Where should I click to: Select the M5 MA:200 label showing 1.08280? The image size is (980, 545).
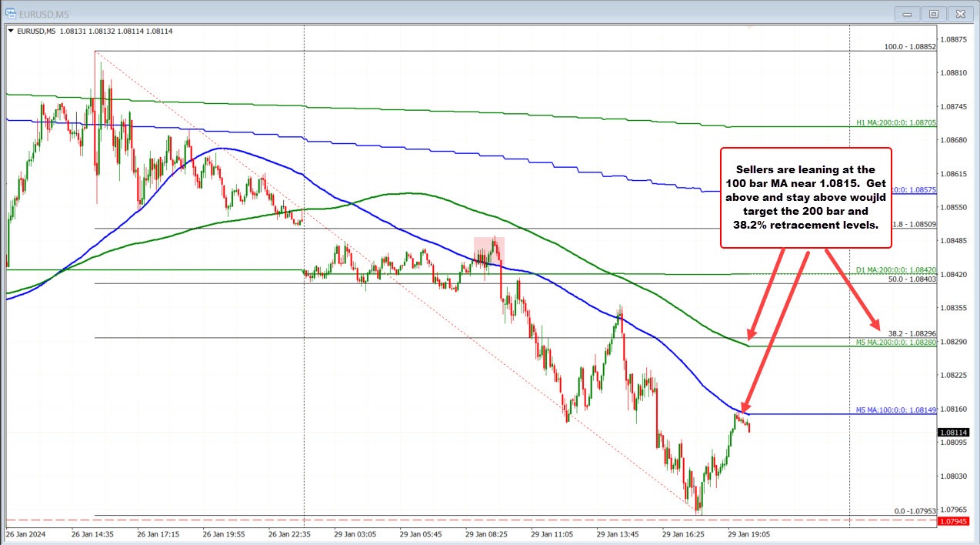[x=894, y=340]
